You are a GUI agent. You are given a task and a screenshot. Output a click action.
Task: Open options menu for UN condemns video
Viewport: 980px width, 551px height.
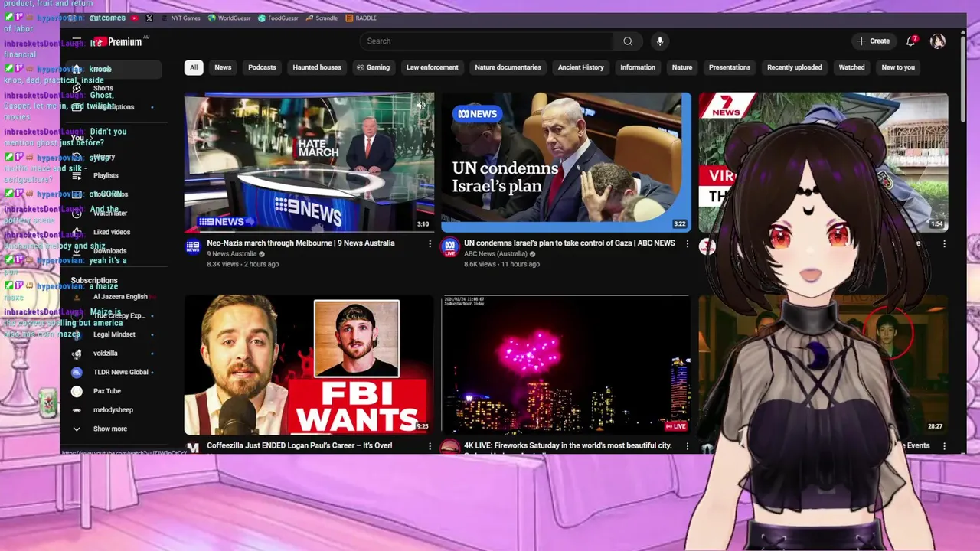(x=687, y=244)
